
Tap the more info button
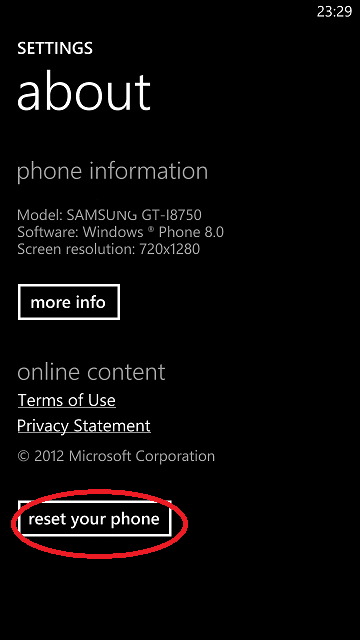69,302
